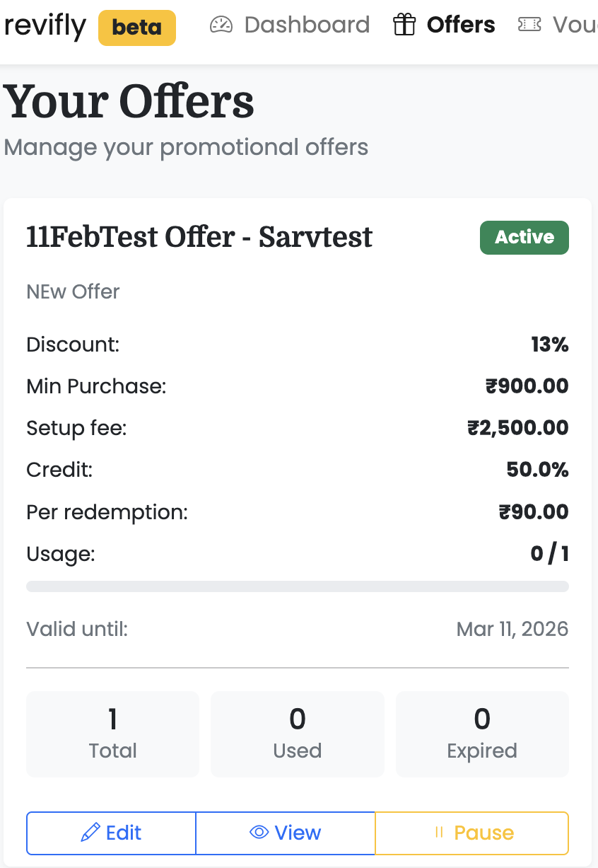Screen dimensions: 598x868
Task: Click the yellow beta badge
Action: pyautogui.click(x=136, y=28)
